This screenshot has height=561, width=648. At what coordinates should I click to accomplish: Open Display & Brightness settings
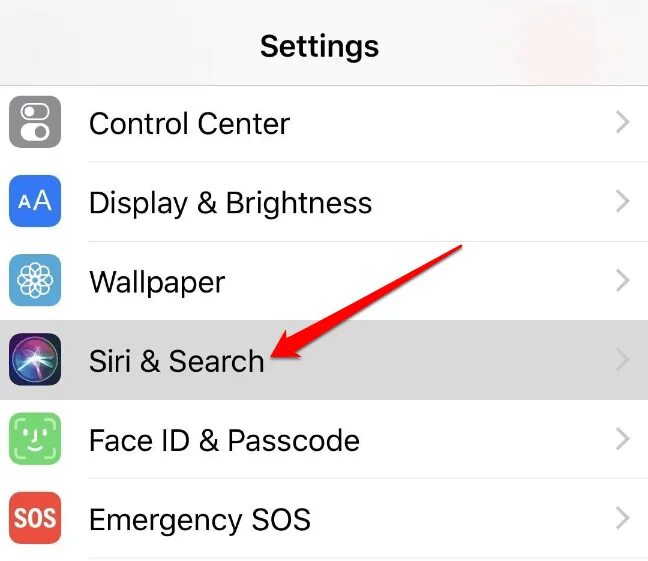click(x=324, y=201)
